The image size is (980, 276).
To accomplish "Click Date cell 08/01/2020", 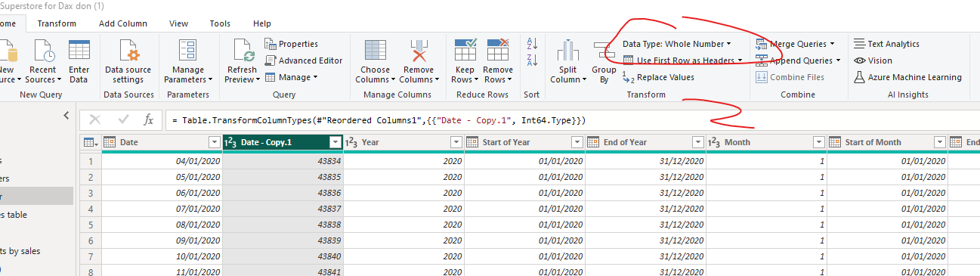I will point(162,225).
